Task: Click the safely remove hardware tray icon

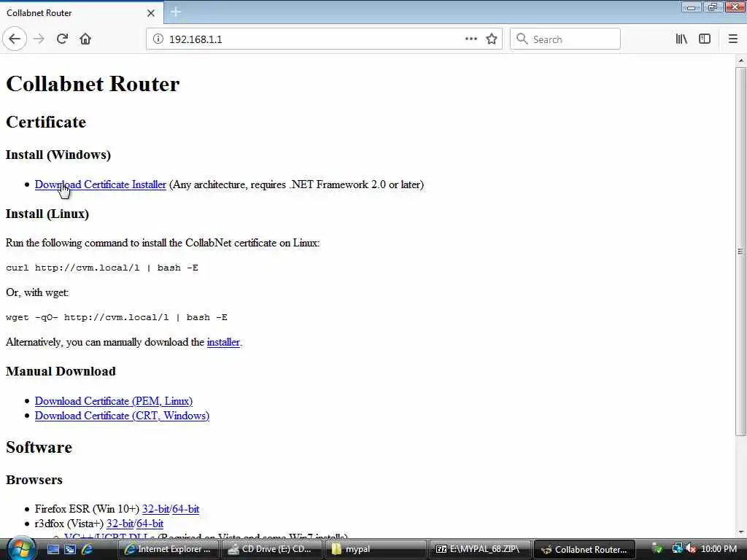Action: click(657, 549)
